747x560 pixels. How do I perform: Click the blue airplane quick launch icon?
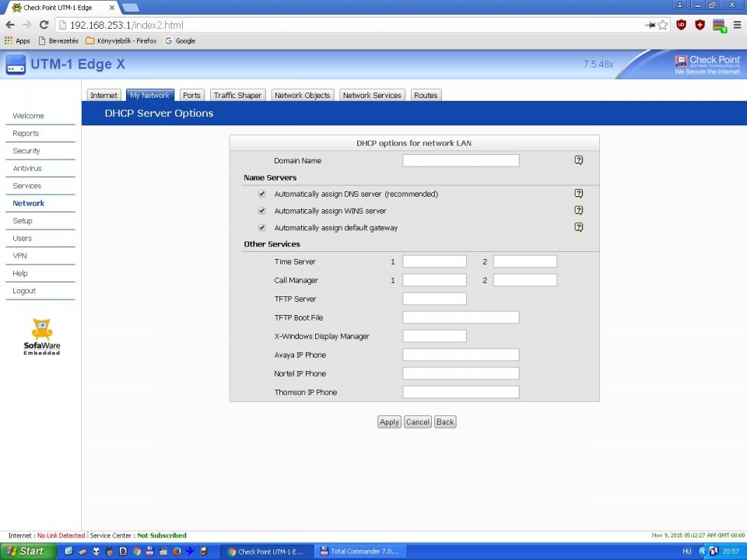click(190, 551)
